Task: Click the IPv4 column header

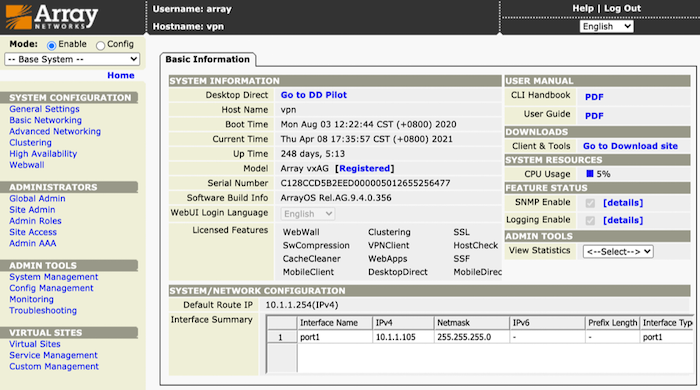Action: [x=403, y=323]
